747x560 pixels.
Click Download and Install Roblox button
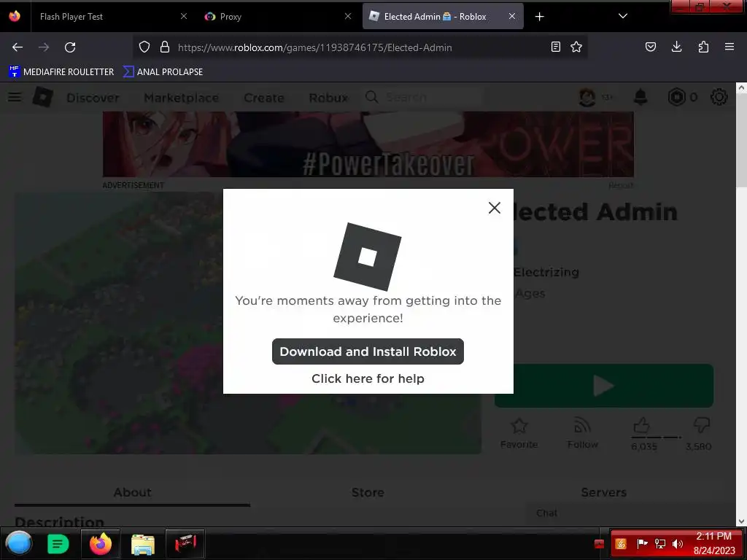368,351
